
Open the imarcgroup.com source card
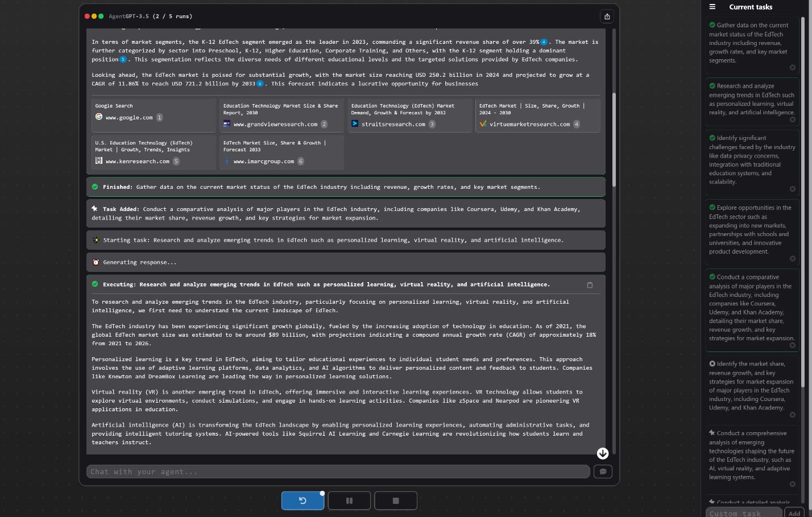(x=281, y=152)
